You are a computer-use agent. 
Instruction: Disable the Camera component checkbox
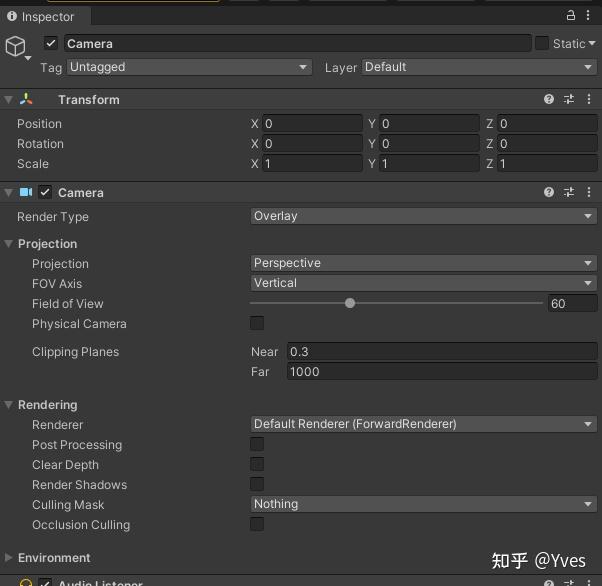click(45, 192)
